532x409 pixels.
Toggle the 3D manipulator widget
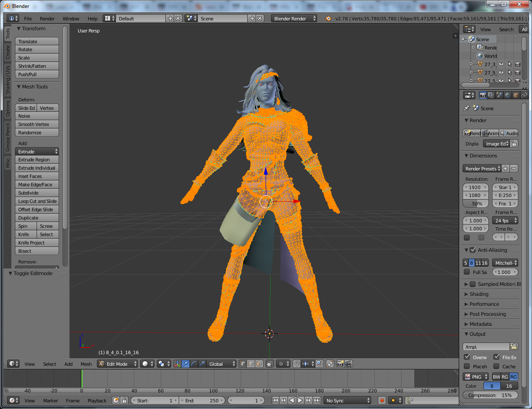177,364
